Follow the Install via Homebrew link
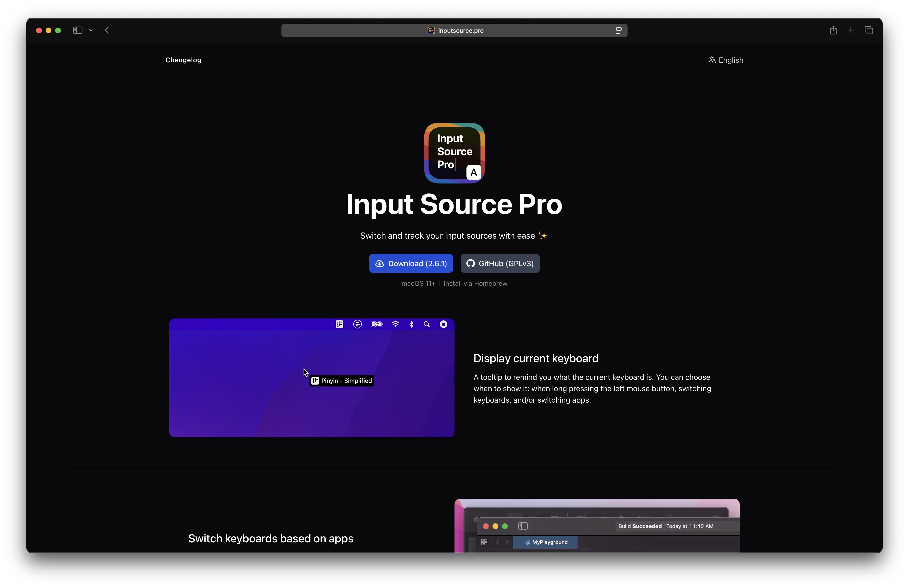The width and height of the screenshot is (909, 588). click(475, 283)
